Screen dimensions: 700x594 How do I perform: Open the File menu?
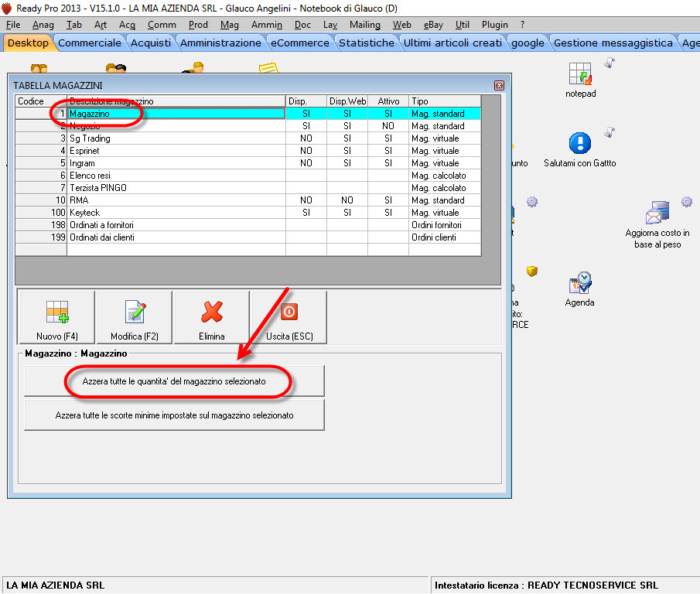pos(13,25)
